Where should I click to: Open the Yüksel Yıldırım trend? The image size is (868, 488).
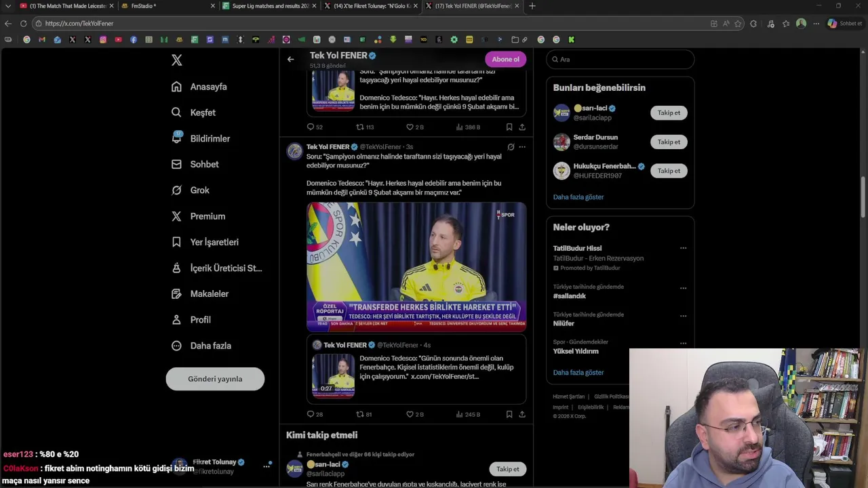(x=576, y=352)
